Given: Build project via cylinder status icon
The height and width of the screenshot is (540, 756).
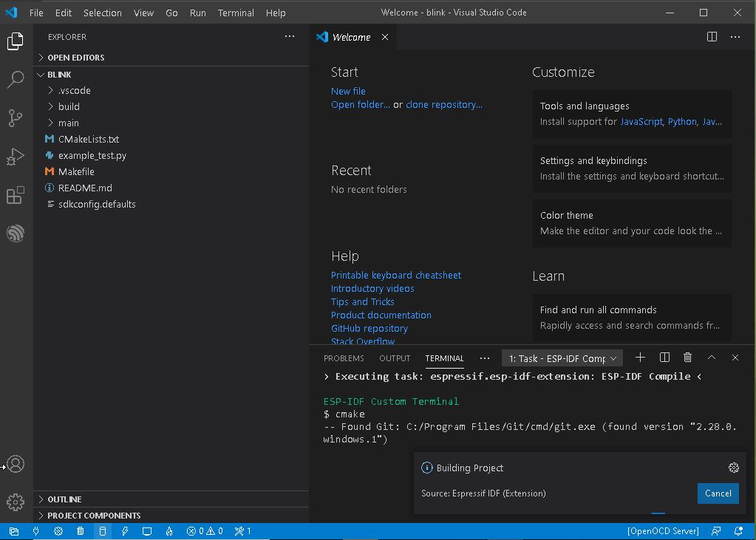Looking at the screenshot, I should pyautogui.click(x=102, y=531).
